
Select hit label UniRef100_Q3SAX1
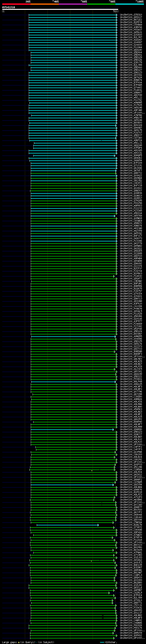(x=131, y=296)
